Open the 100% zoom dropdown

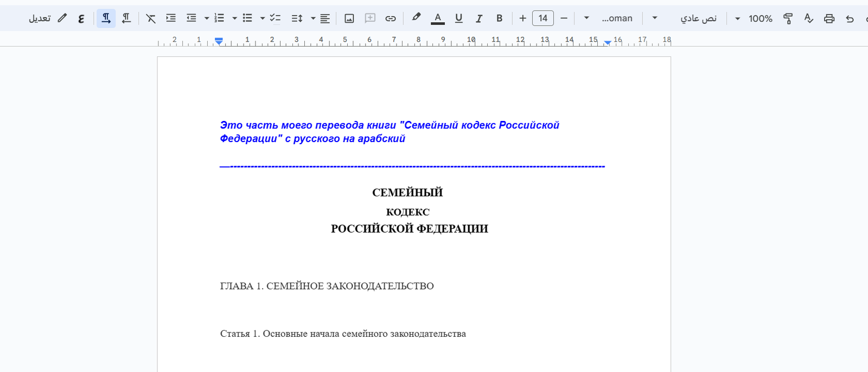click(x=754, y=18)
